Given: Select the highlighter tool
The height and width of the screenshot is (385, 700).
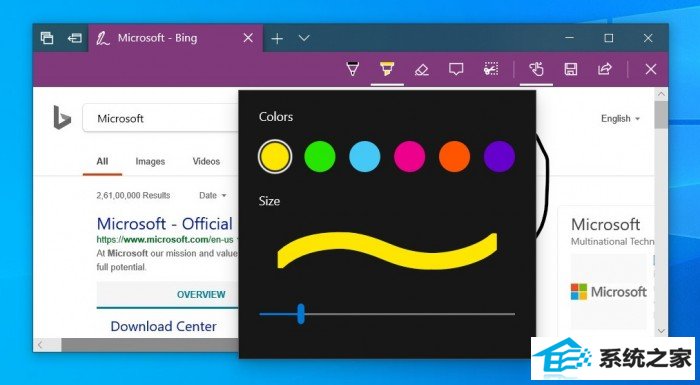Looking at the screenshot, I should coord(387,69).
